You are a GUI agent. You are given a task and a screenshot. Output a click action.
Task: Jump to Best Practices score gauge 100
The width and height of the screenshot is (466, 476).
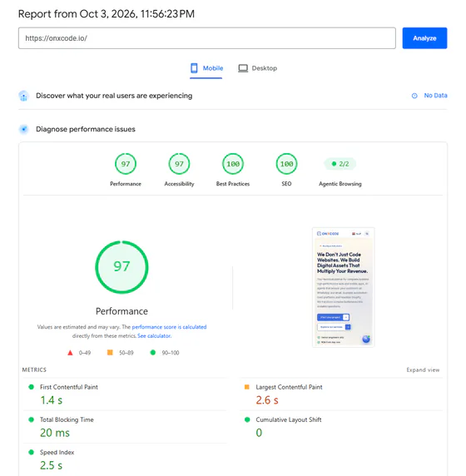(x=233, y=164)
